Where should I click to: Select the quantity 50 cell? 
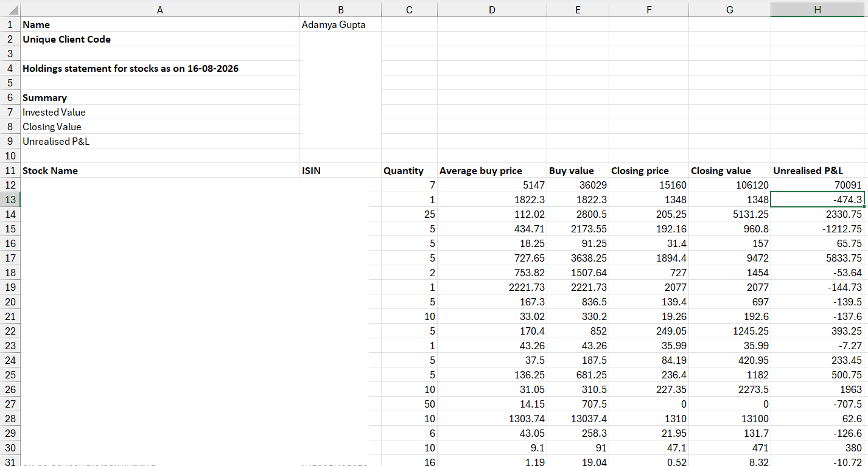(409, 405)
